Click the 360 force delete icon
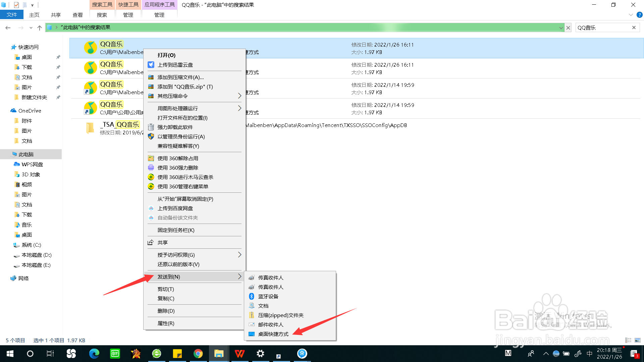This screenshot has width=644, height=362. pyautogui.click(x=151, y=168)
